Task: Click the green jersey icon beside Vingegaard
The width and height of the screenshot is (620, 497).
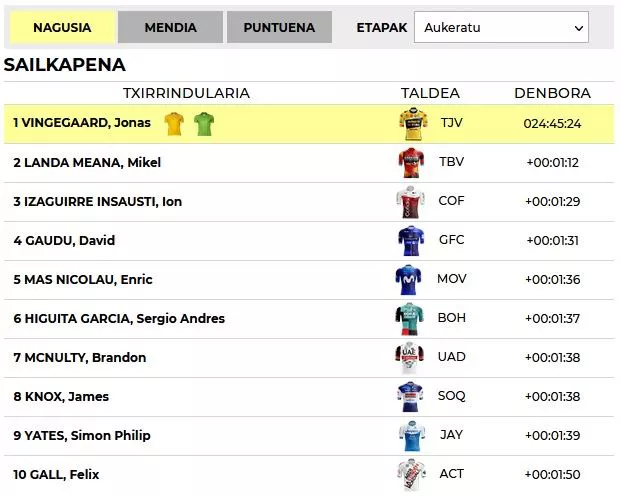Action: (x=204, y=124)
